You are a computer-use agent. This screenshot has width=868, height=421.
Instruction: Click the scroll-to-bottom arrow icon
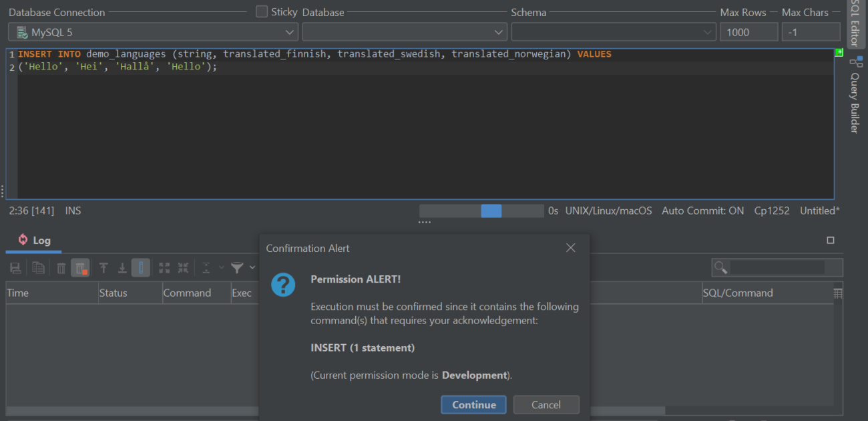point(122,268)
